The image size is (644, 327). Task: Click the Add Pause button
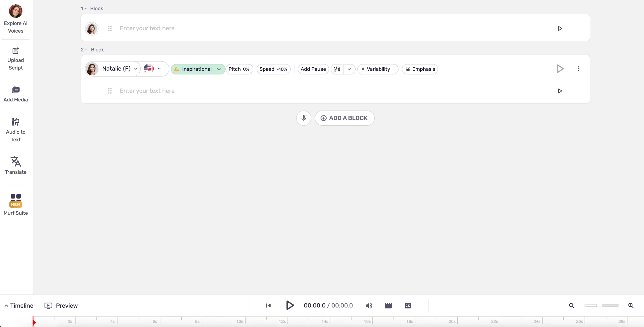pyautogui.click(x=313, y=69)
